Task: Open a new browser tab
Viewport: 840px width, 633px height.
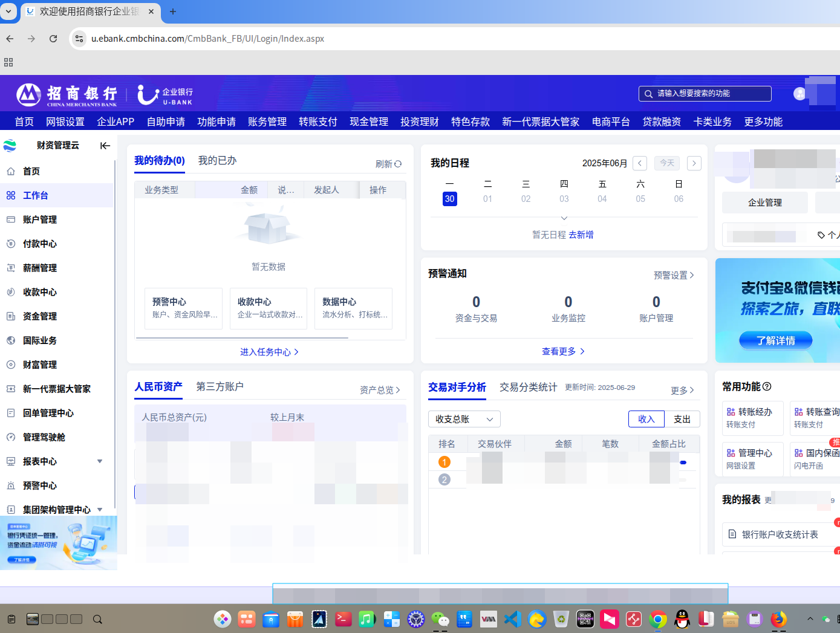Action: tap(173, 11)
